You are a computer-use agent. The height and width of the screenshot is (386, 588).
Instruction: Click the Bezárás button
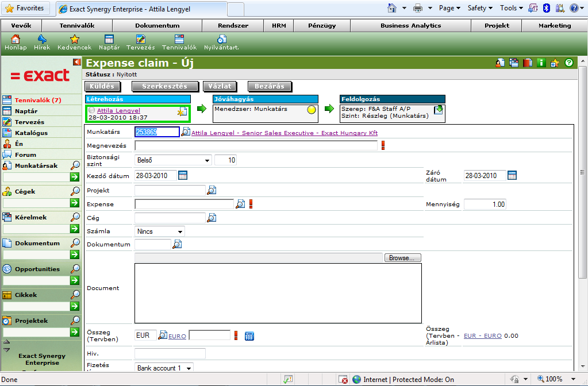tap(270, 86)
